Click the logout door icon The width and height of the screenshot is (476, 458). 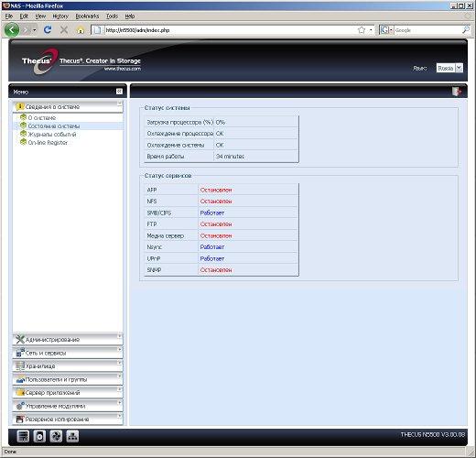tap(457, 92)
